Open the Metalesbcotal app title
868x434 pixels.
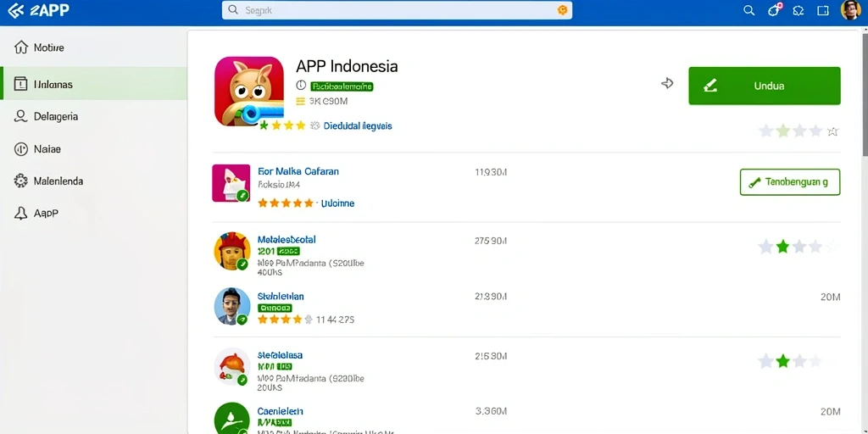[287, 240]
